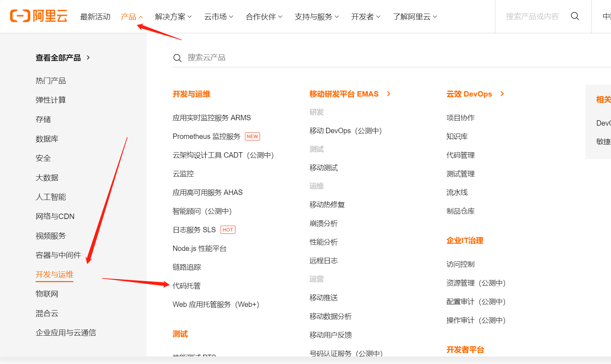Open 测试管理 link
Viewport: 611px width, 364px height.
pos(461,174)
